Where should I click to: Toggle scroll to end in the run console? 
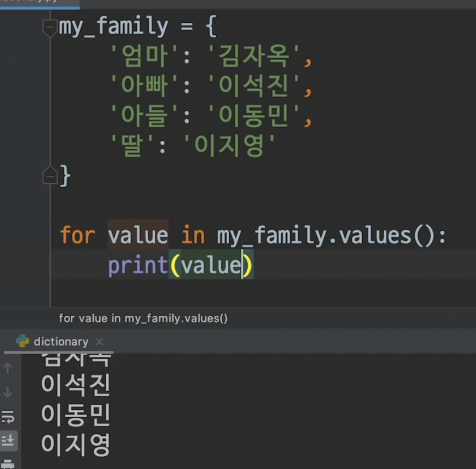[8, 440]
